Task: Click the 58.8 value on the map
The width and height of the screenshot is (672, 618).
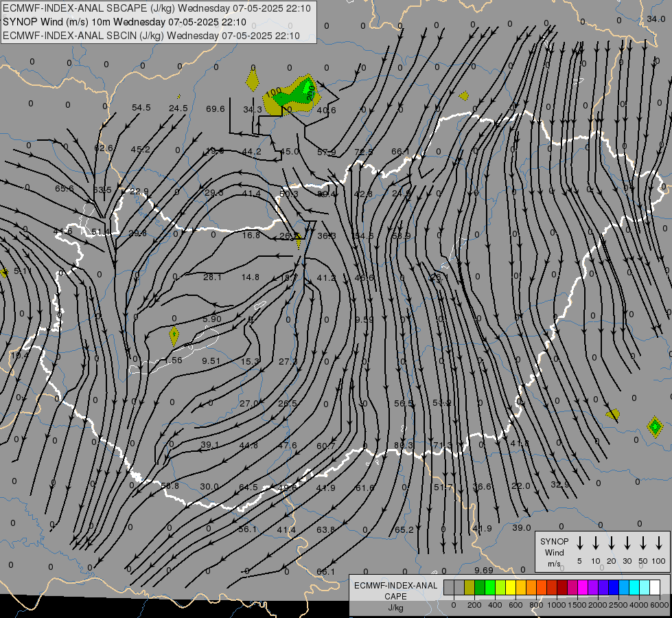Action: [x=170, y=485]
